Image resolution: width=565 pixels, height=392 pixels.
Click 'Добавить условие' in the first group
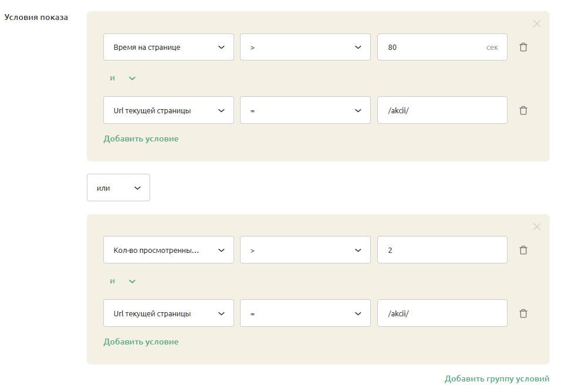pos(141,139)
